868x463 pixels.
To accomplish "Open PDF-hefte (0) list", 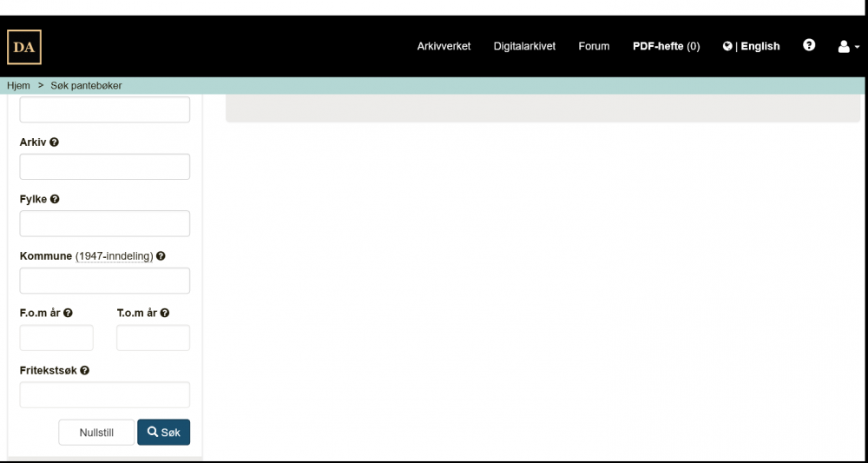I will click(x=666, y=47).
